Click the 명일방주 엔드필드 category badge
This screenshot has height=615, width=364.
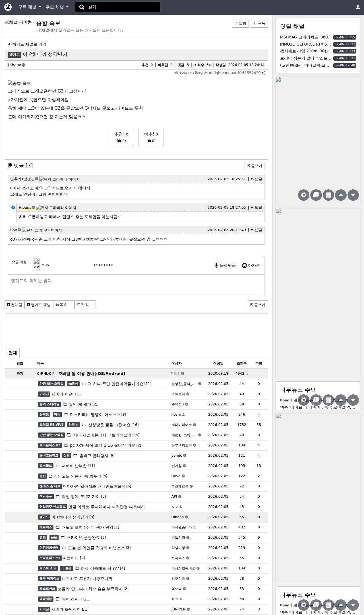coord(53,507)
